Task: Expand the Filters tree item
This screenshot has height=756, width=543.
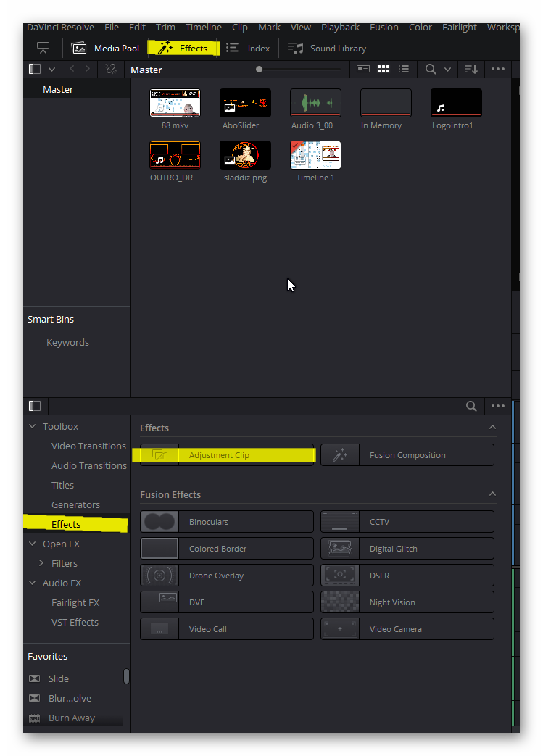Action: point(42,563)
